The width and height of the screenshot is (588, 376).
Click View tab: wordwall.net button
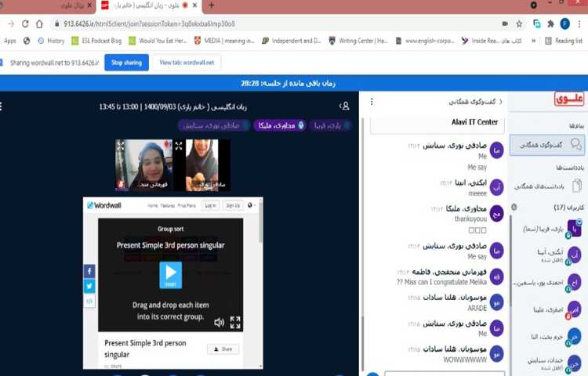click(x=187, y=63)
